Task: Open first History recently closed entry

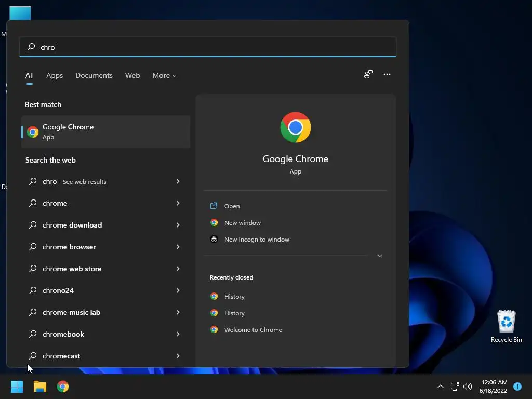Action: click(234, 297)
